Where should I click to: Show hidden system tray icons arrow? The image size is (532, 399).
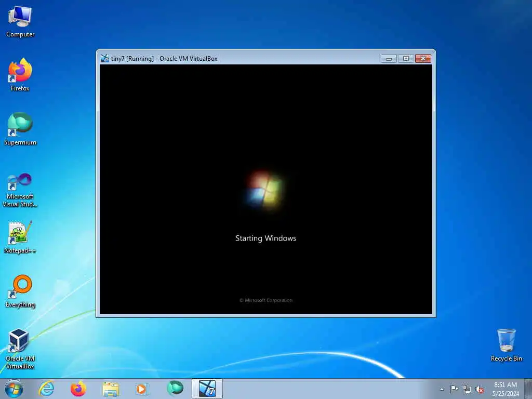click(x=442, y=389)
